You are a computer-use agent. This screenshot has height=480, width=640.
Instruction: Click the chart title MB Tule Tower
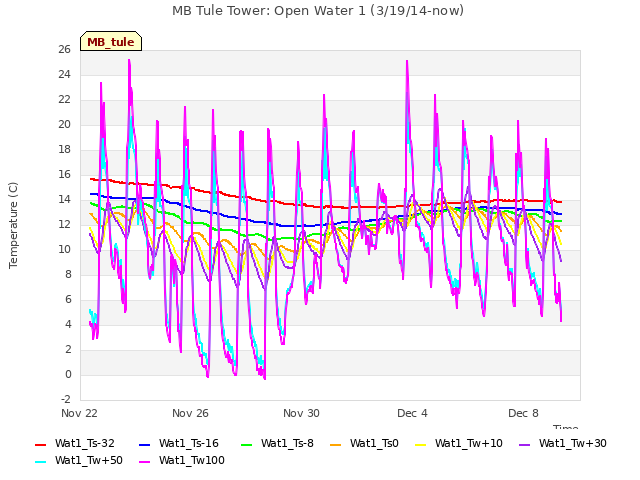(x=318, y=11)
